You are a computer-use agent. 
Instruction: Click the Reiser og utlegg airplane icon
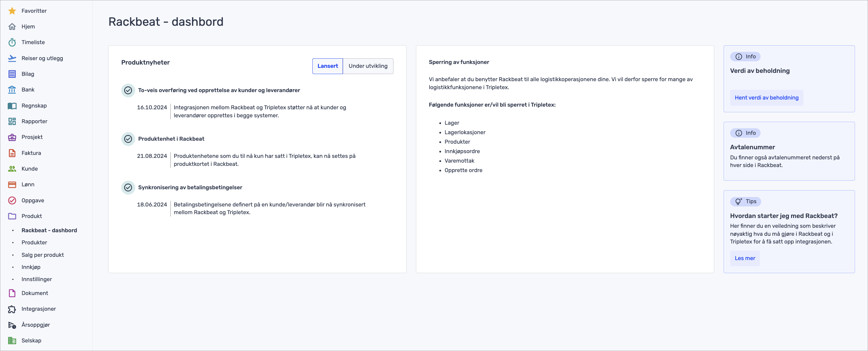pos(12,58)
